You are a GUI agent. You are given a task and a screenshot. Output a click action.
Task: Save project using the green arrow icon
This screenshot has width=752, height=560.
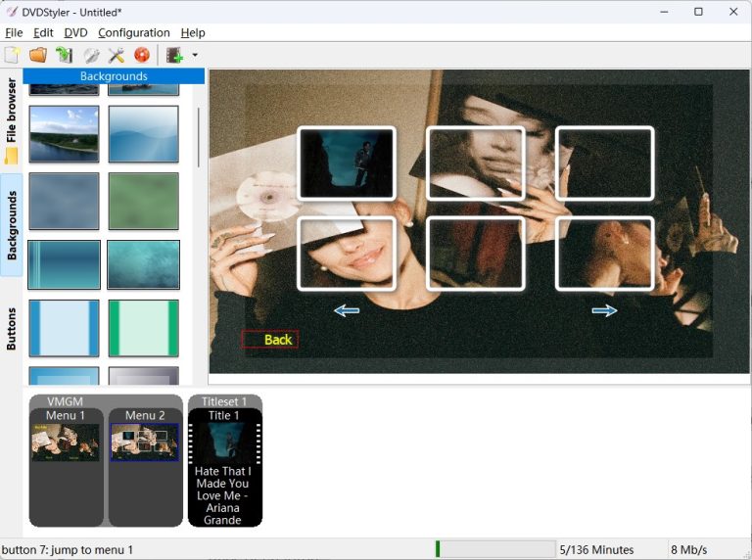click(x=64, y=55)
